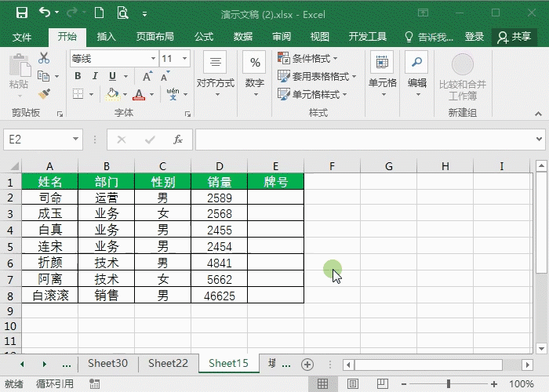The height and width of the screenshot is (392, 549).
Task: Collapse the ribbon with the chevron
Action: tap(539, 114)
